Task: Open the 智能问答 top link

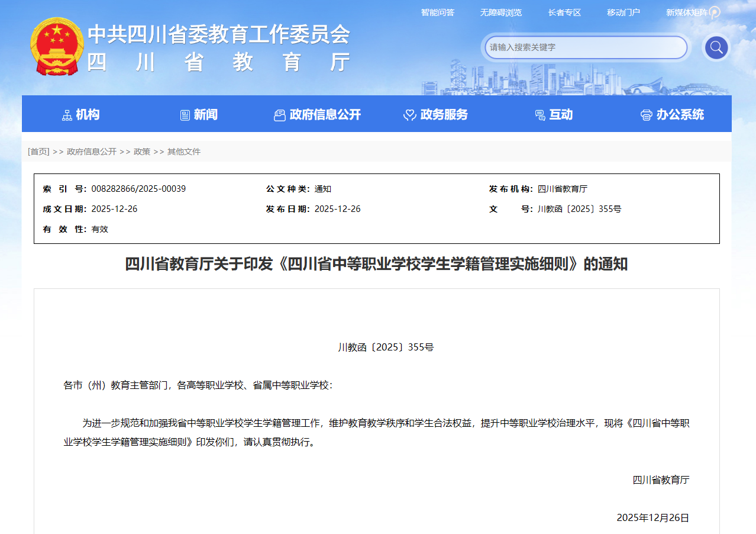Action: (x=437, y=12)
